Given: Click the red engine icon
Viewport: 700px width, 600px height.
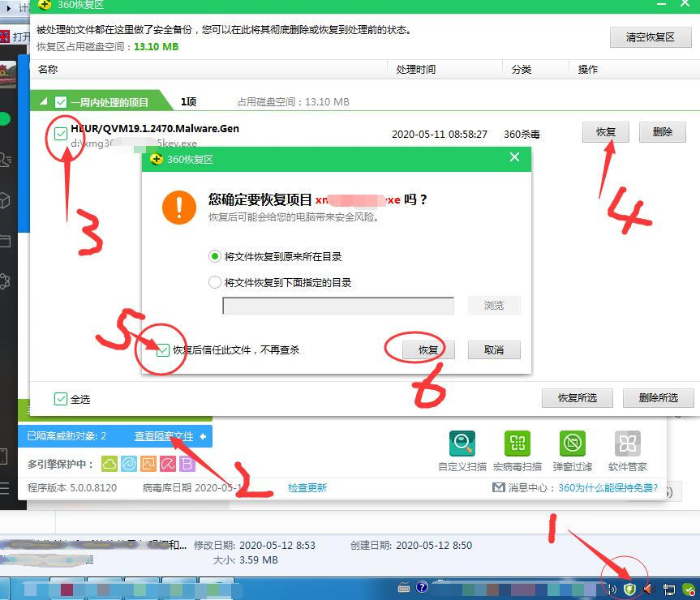Looking at the screenshot, I should pyautogui.click(x=168, y=464).
